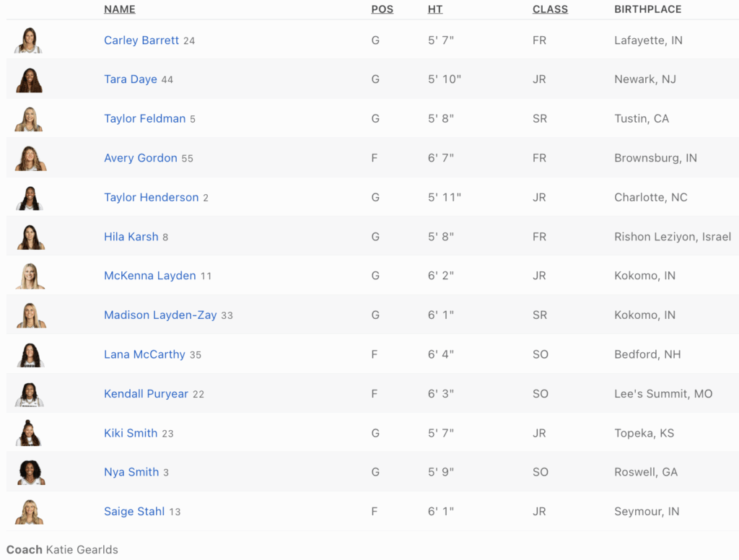This screenshot has height=560, width=739.
Task: Click Carley Barrett's headshot thumbnail
Action: click(29, 40)
